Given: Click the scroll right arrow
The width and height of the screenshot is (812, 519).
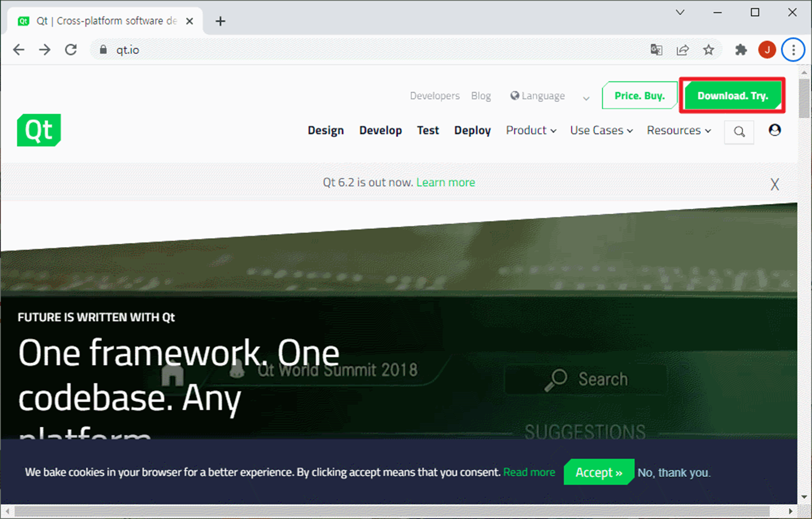Looking at the screenshot, I should pyautogui.click(x=791, y=512).
